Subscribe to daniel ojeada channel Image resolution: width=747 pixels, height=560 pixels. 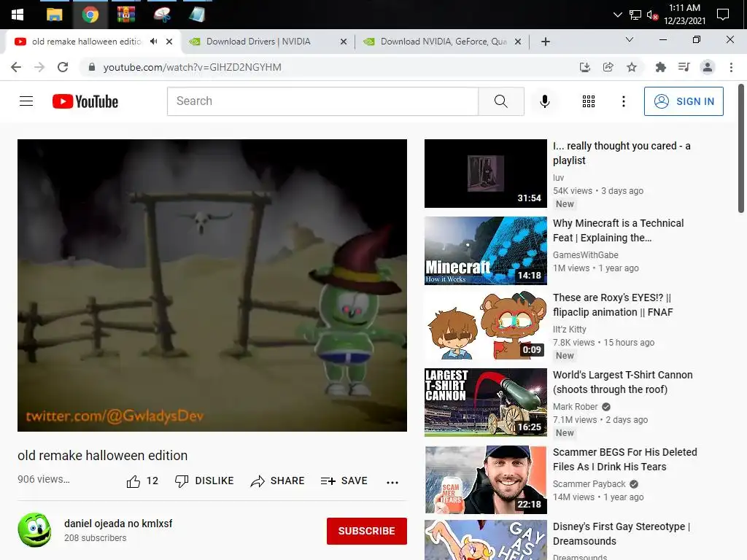pos(366,531)
